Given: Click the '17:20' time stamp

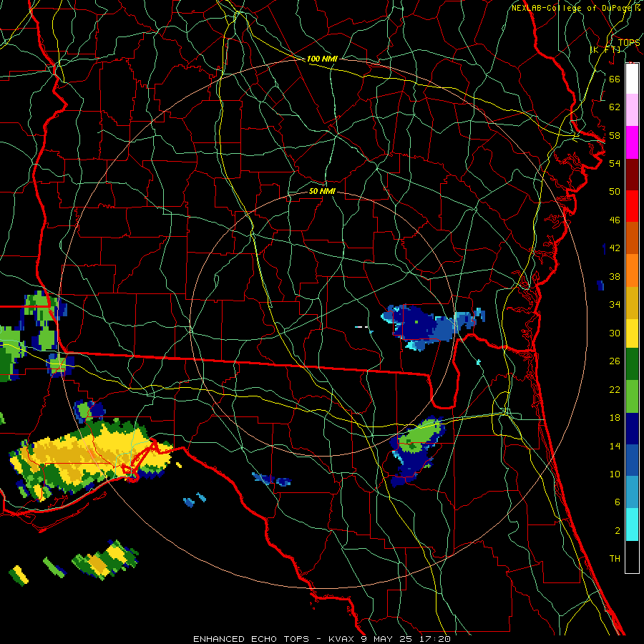Looking at the screenshot, I should [x=434, y=639].
